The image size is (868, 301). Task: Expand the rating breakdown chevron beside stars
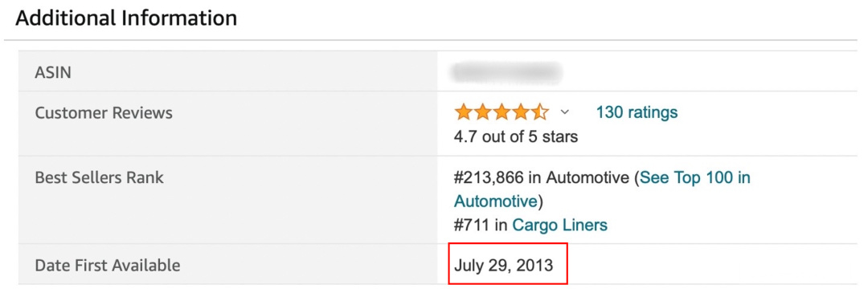click(x=565, y=113)
